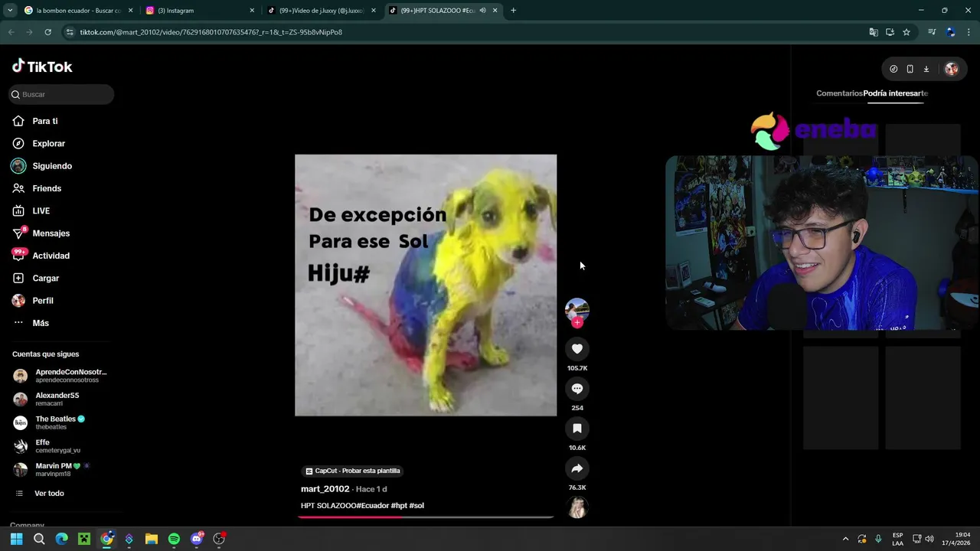Viewport: 980px width, 551px height.
Task: Follow creator with red plus badge
Action: point(577,323)
